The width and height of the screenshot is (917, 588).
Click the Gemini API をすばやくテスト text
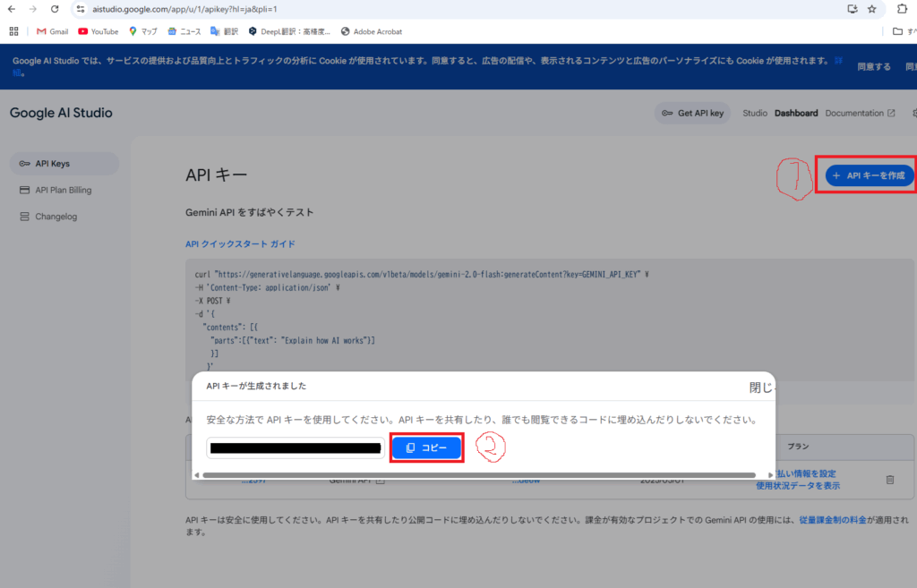[250, 212]
